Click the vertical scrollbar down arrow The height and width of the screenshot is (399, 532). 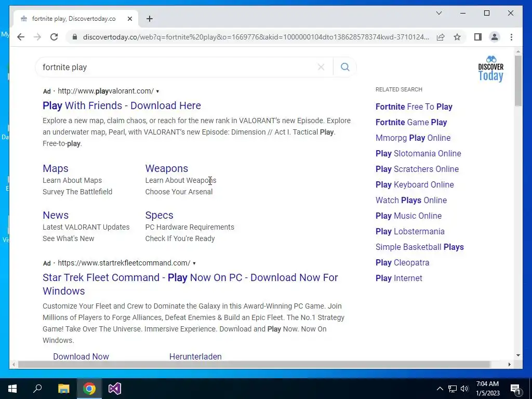tap(518, 355)
